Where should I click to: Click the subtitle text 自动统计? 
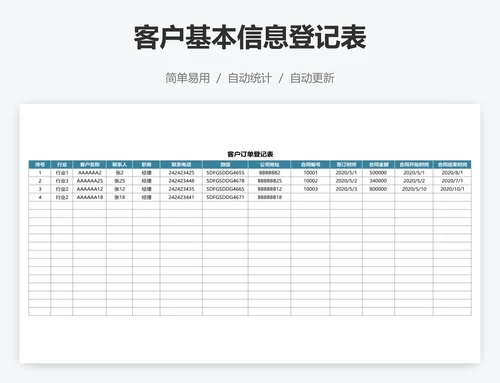click(250, 78)
